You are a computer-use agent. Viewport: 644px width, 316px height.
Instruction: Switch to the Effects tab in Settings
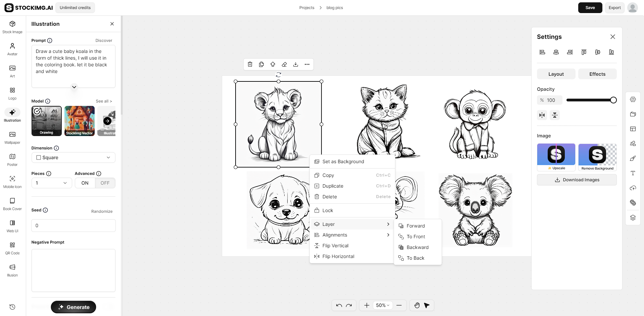click(597, 74)
